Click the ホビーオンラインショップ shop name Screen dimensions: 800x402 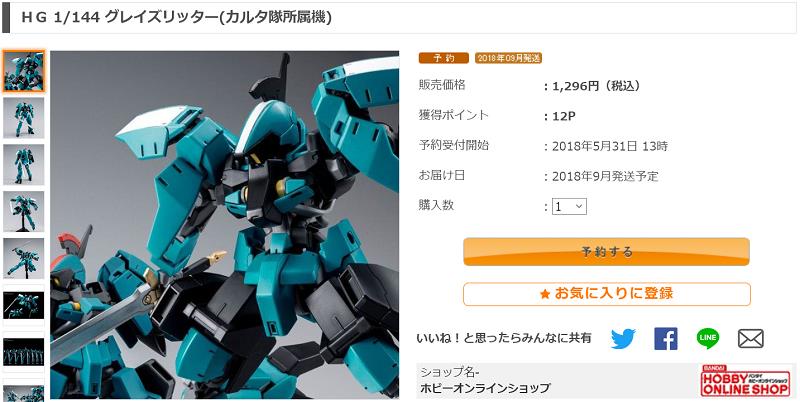point(485,388)
